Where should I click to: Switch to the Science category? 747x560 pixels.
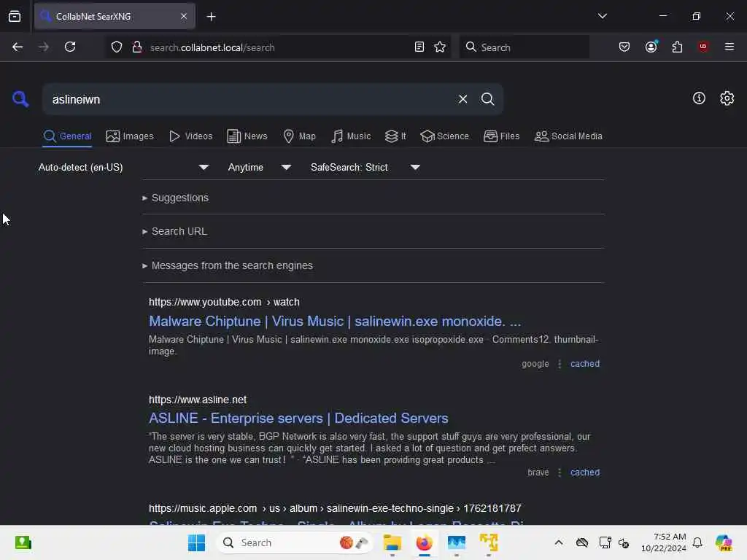tap(444, 136)
